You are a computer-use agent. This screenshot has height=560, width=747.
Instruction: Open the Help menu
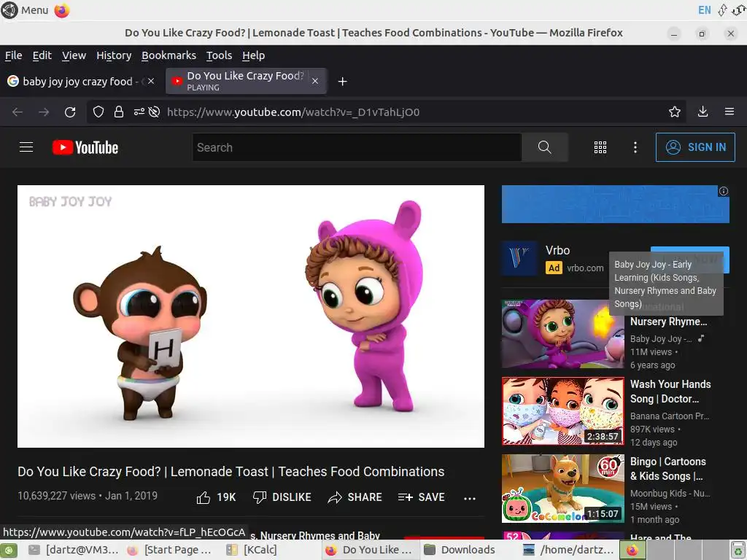(253, 55)
